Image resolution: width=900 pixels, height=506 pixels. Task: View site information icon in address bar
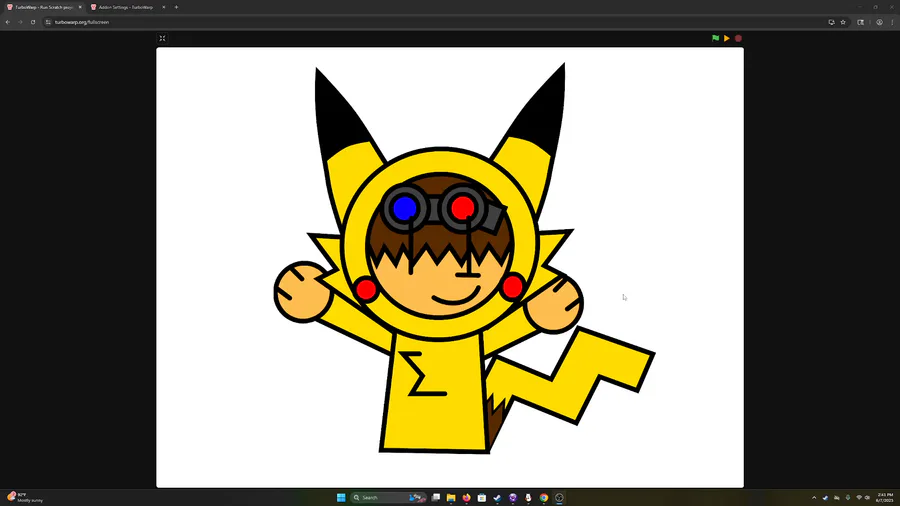(48, 22)
